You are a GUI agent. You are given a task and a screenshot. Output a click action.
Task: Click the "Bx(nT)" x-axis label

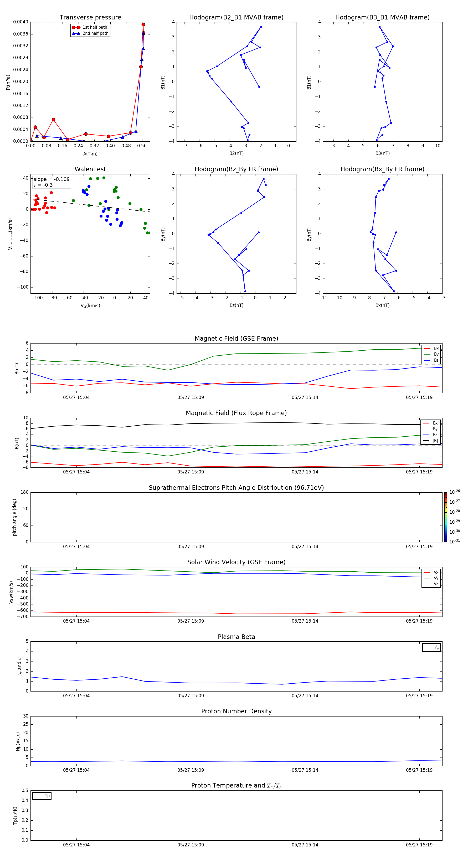382,305
